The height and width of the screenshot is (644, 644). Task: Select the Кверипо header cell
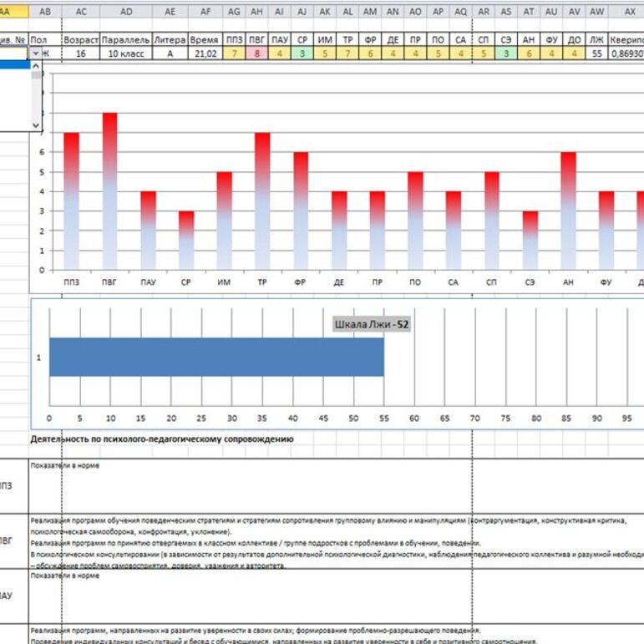point(626,39)
